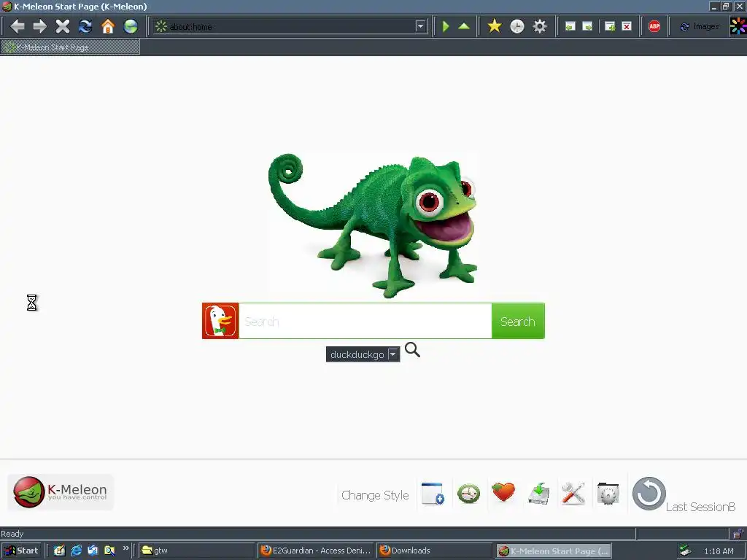Open history using the toolbar clock icon
Screen dimensions: 747x560
[x=517, y=26]
